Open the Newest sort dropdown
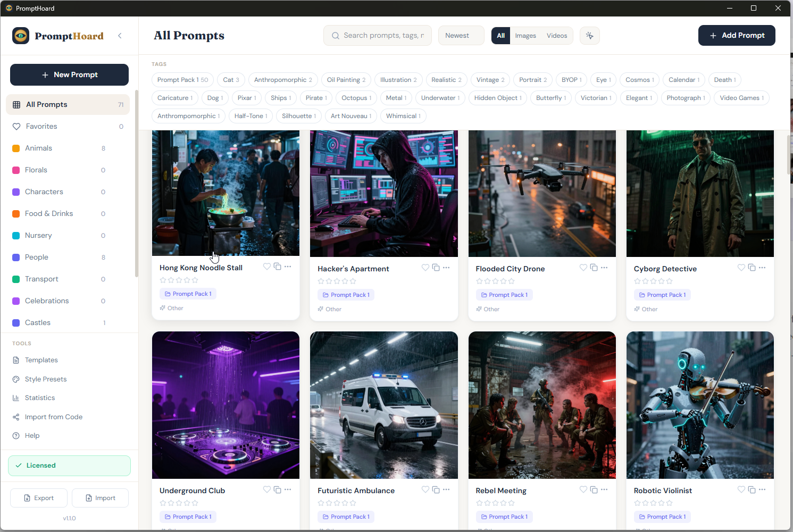The image size is (793, 532). (461, 36)
